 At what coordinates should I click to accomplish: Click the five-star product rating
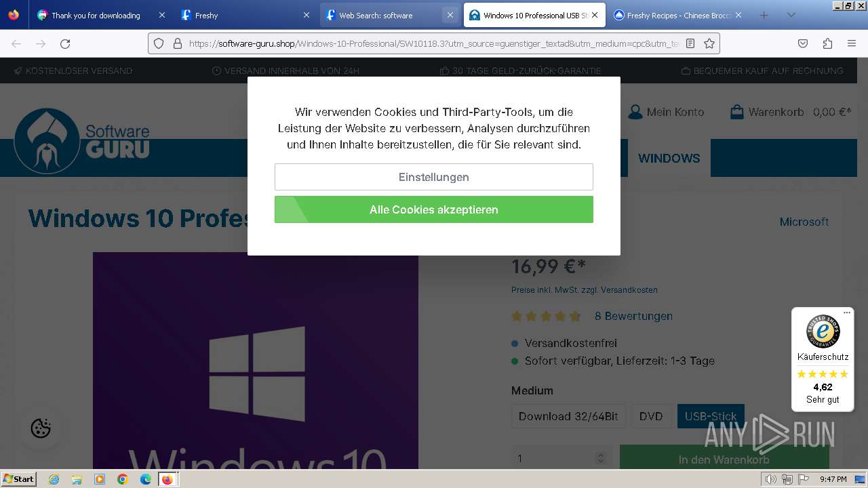547,316
